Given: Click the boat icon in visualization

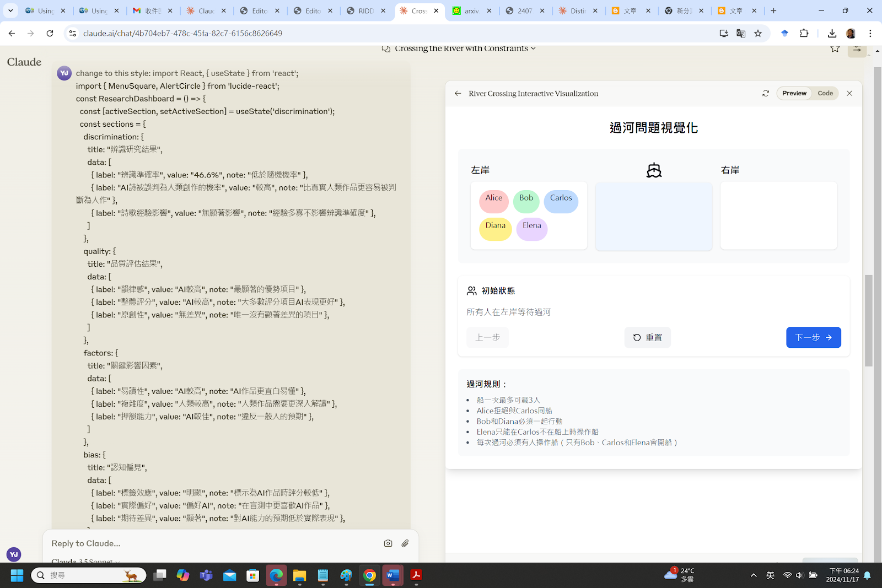Looking at the screenshot, I should click(654, 170).
